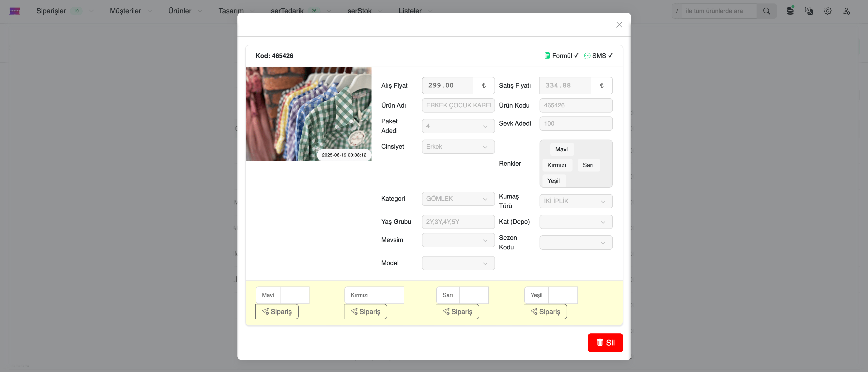Click the Turkish lira icon beside Alış Fiyat

coord(484,86)
